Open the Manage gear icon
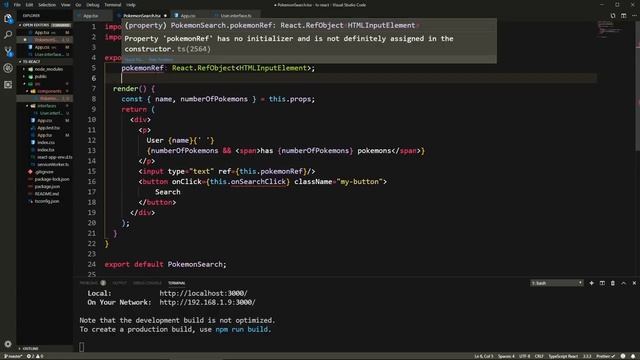The width and height of the screenshot is (640, 360). [8, 344]
